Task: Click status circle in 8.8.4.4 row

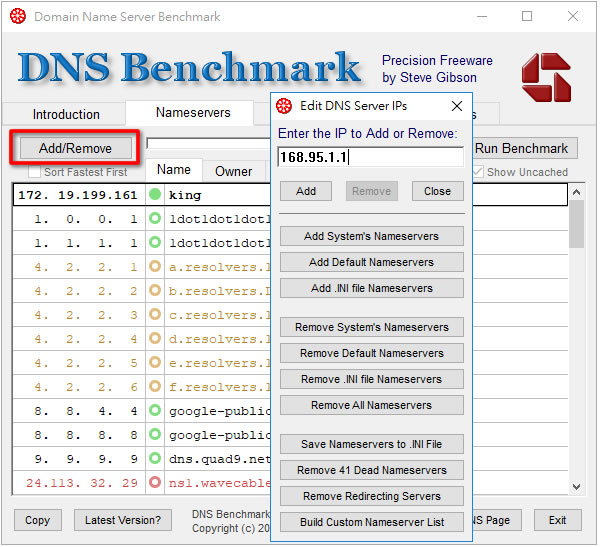Action: tap(155, 410)
